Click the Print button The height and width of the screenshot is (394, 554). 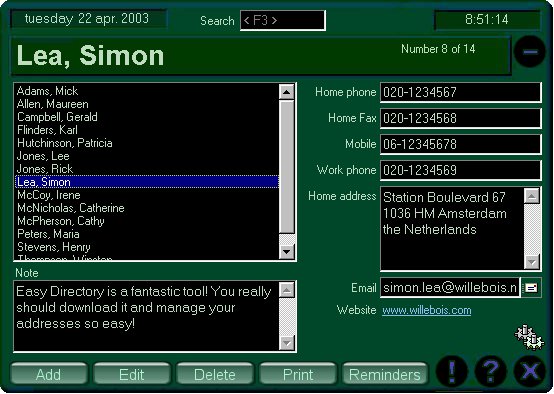(298, 374)
